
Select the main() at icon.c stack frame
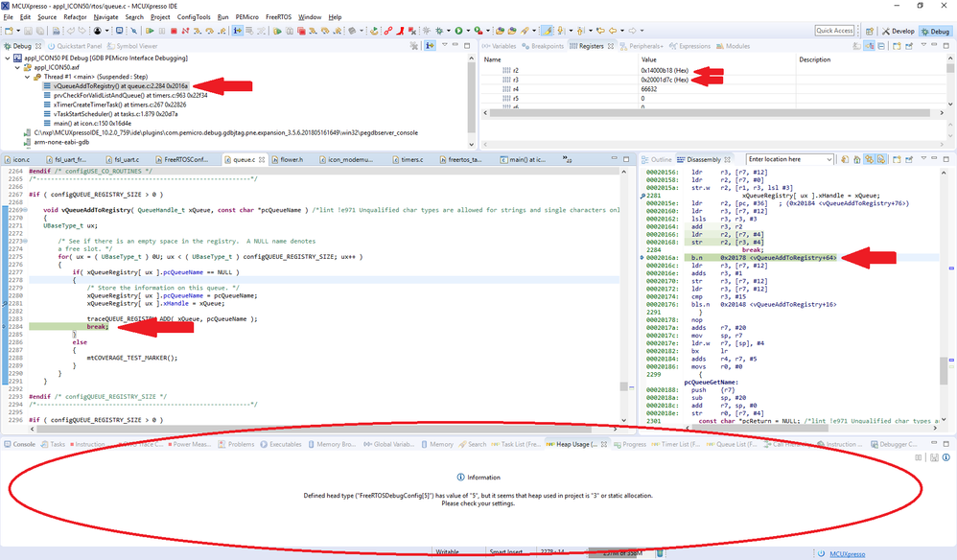[87, 124]
